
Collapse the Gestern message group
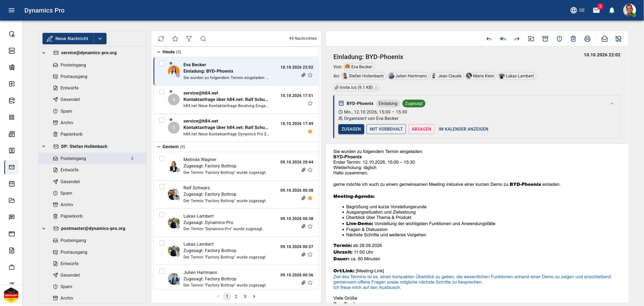point(159,147)
